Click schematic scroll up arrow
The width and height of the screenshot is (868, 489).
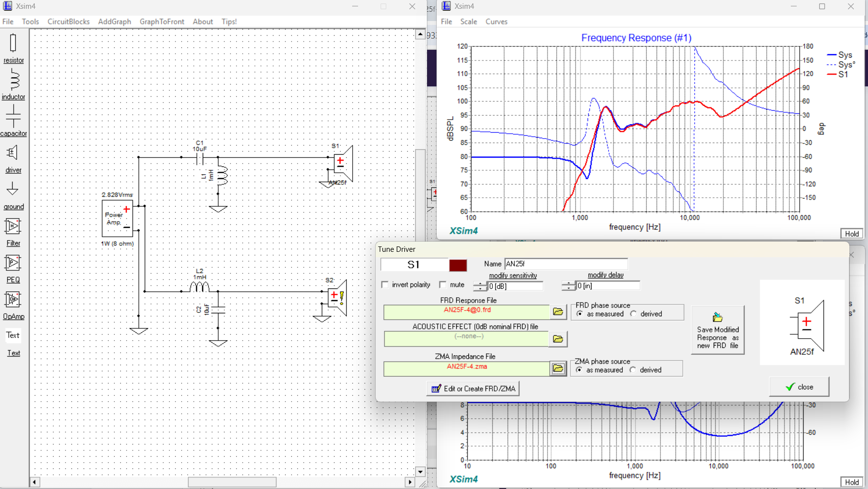(x=420, y=34)
